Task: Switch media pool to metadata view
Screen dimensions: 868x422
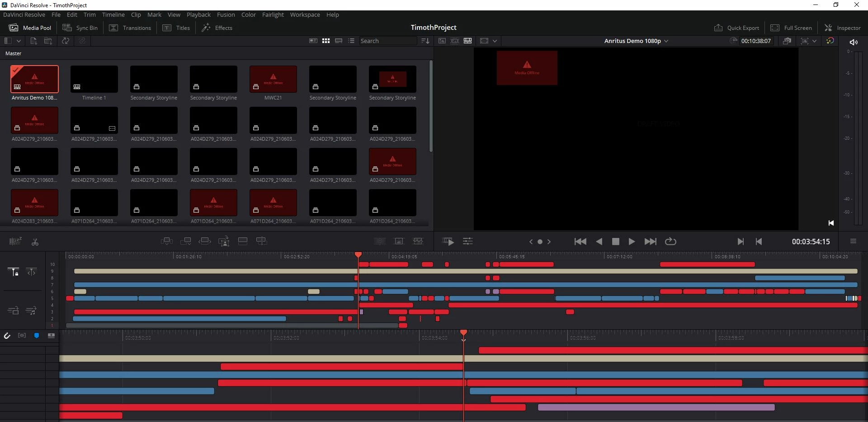Action: [x=313, y=41]
